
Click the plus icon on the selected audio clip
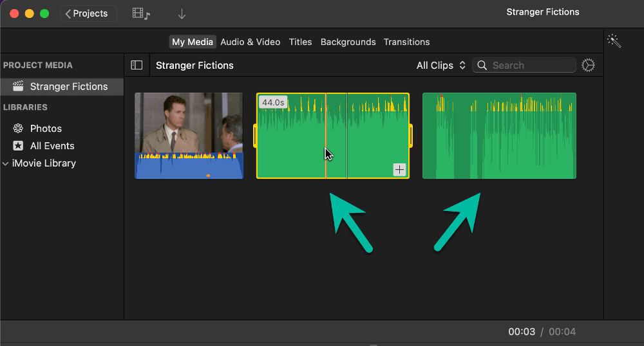pyautogui.click(x=400, y=169)
